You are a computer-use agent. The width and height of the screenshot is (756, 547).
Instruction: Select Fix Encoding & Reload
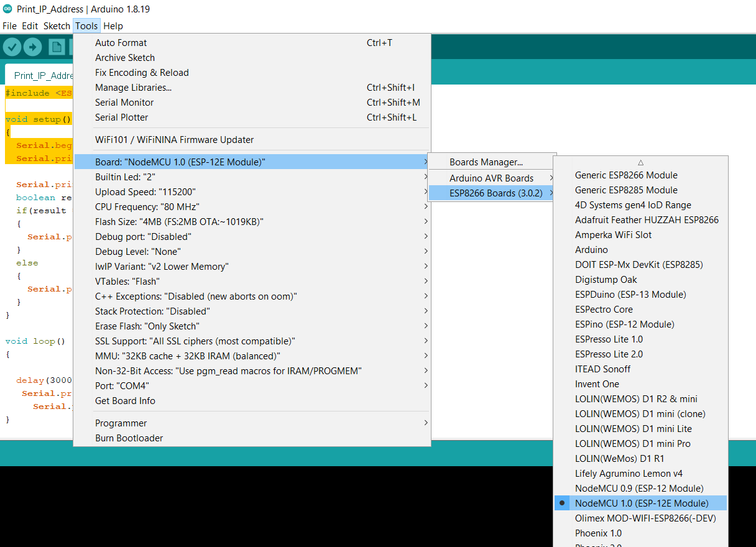click(252, 73)
